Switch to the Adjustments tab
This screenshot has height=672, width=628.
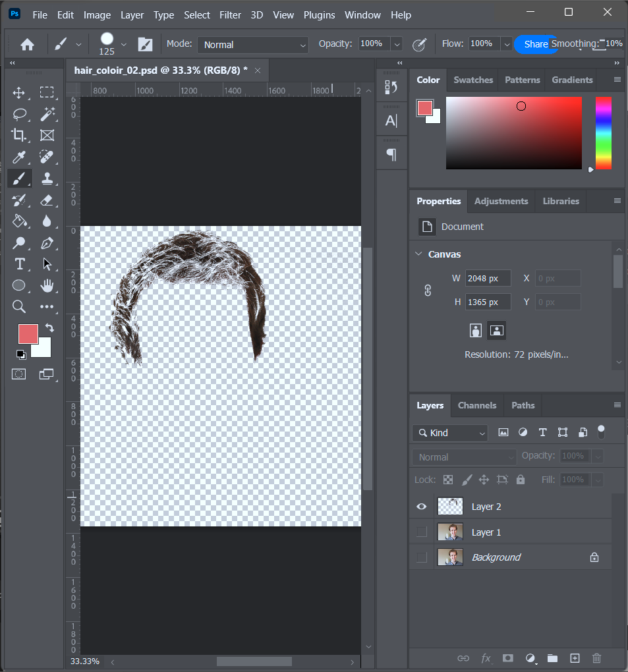(501, 201)
